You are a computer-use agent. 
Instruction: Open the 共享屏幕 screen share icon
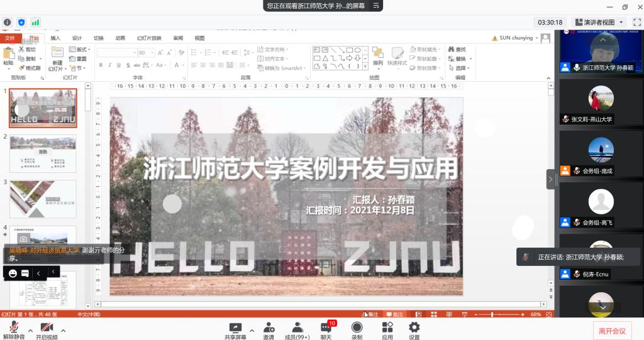tap(235, 327)
